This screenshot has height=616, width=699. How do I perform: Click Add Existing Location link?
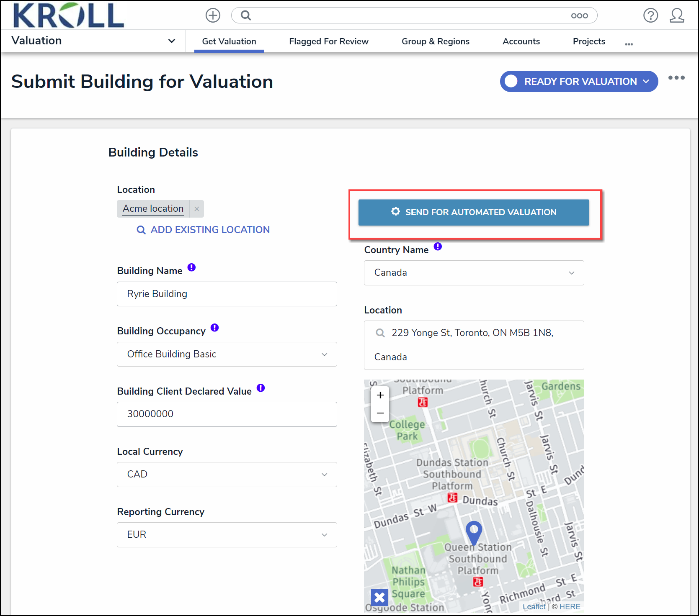[x=203, y=230]
